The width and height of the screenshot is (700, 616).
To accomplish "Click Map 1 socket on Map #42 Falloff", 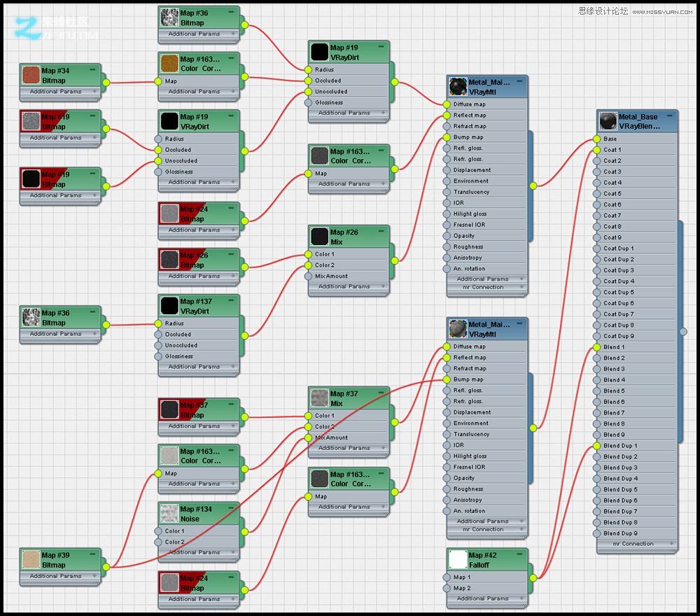I will pyautogui.click(x=447, y=577).
